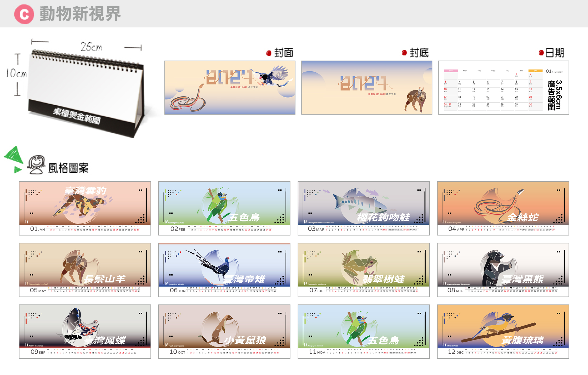588x375 pixels.
Task: Click the red dot beside 日期
Action: coord(541,53)
